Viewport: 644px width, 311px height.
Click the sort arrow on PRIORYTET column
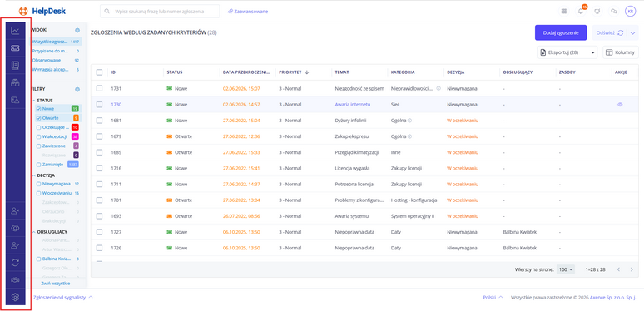pos(306,72)
